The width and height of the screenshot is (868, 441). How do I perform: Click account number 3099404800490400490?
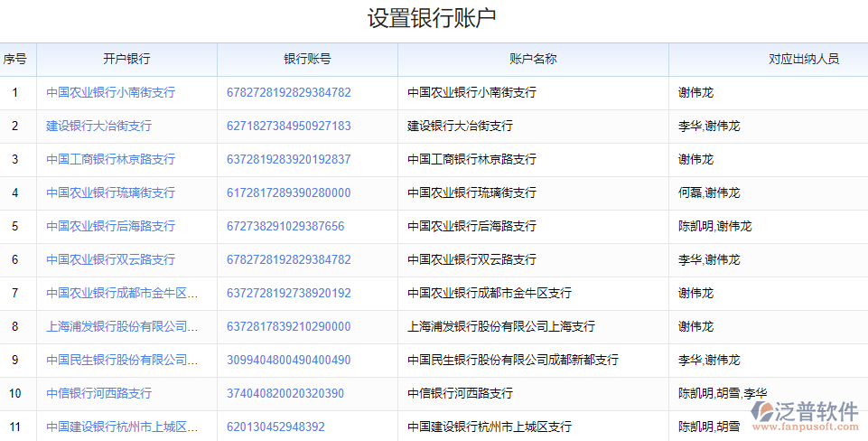(288, 360)
